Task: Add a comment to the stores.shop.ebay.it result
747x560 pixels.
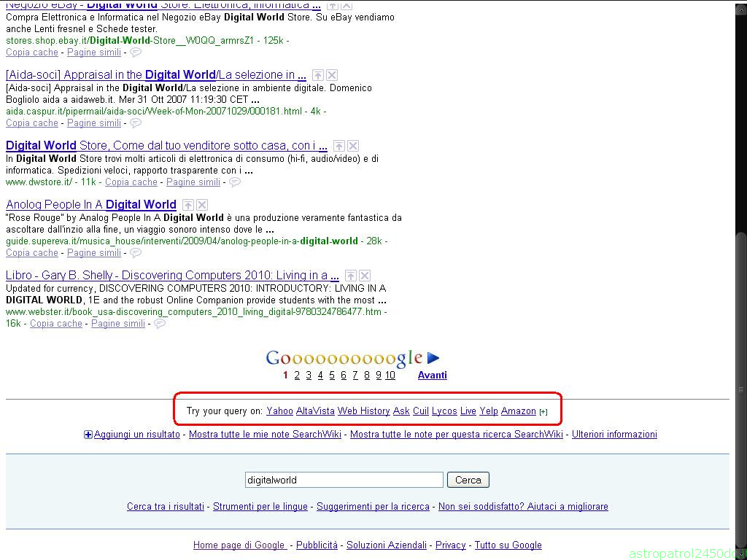Action: click(136, 52)
